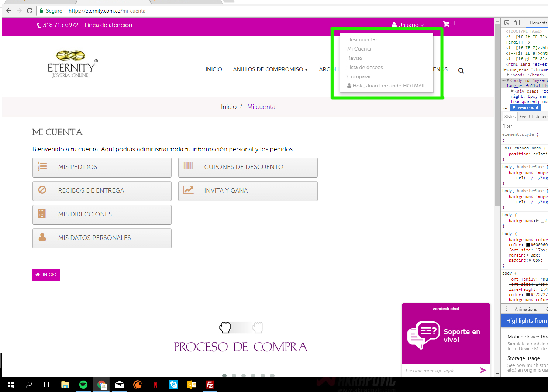Select Mi Cuenta from user menu
Image resolution: width=548 pixels, height=392 pixels.
(x=359, y=49)
